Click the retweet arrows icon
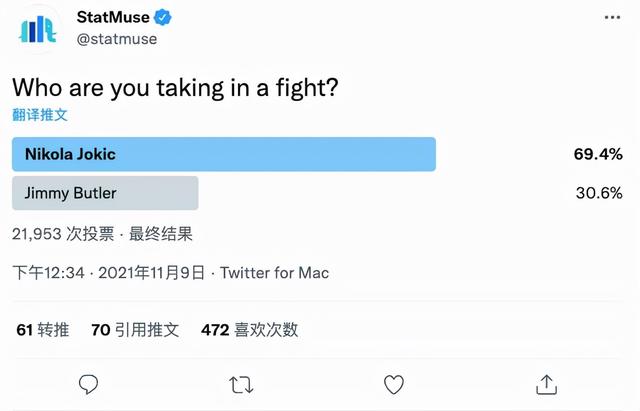The image size is (640, 411). (x=241, y=385)
